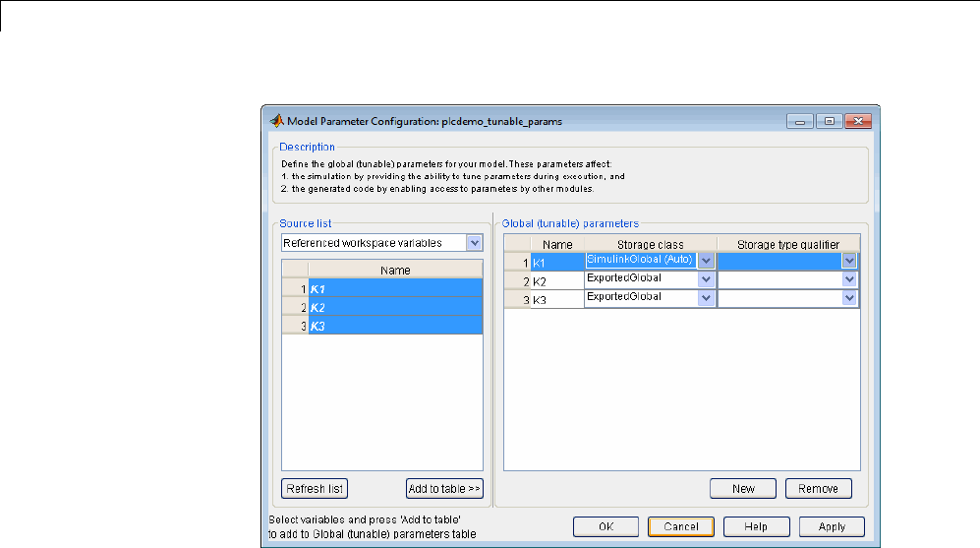Select K2 name cell in Global parameters table
The width and height of the screenshot is (980, 548).
coord(557,280)
